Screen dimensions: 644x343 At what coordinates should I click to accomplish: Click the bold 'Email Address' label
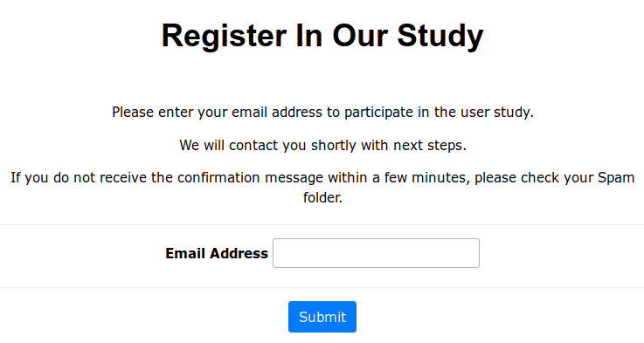point(217,253)
